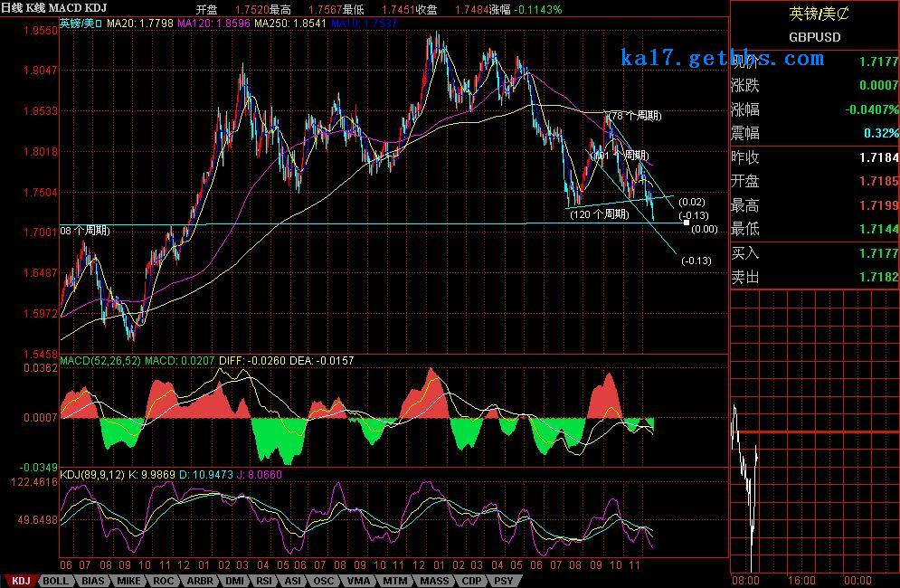
Task: Click the chart title '日线 K线 MACD KDJ'
Action: point(53,8)
